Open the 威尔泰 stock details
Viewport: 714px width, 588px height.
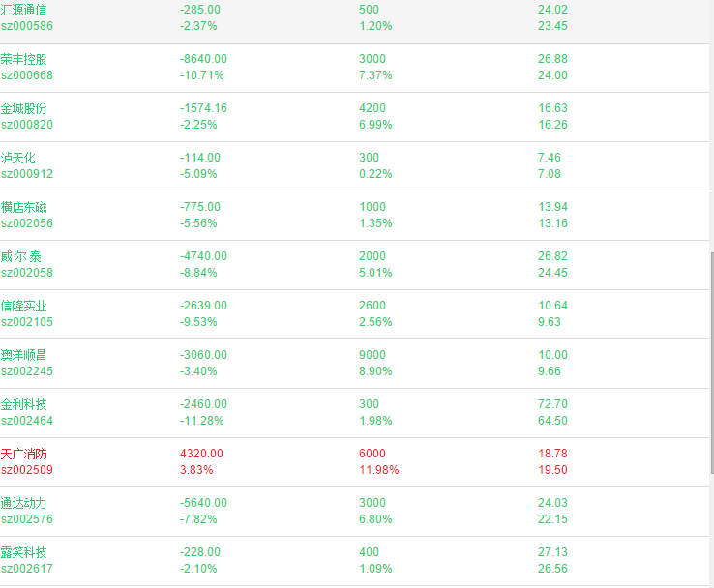(21, 256)
